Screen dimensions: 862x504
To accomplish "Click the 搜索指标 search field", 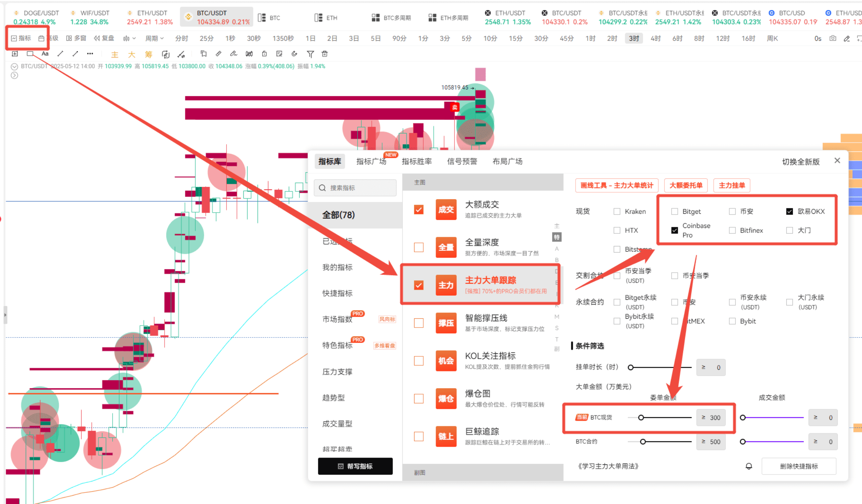I will tap(355, 188).
